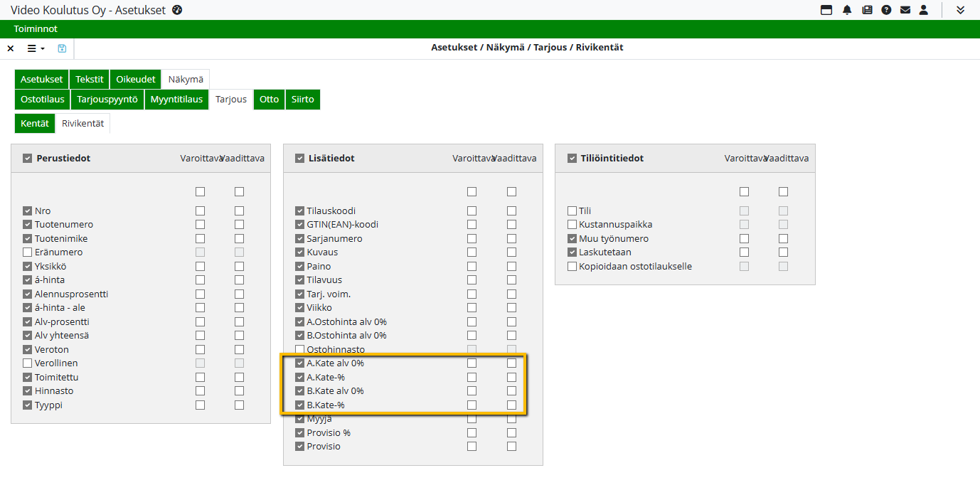The width and height of the screenshot is (980, 495).
Task: Switch to the Myyntitilaus tab
Action: [176, 100]
